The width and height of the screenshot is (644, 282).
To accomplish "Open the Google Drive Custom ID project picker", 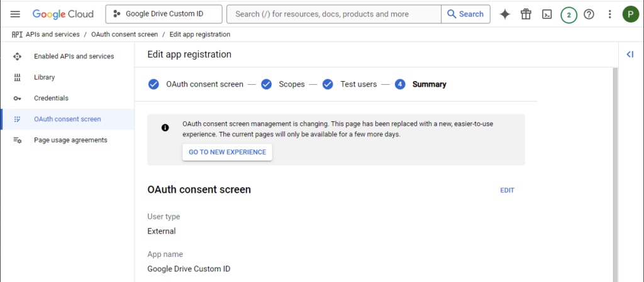I will tap(164, 14).
